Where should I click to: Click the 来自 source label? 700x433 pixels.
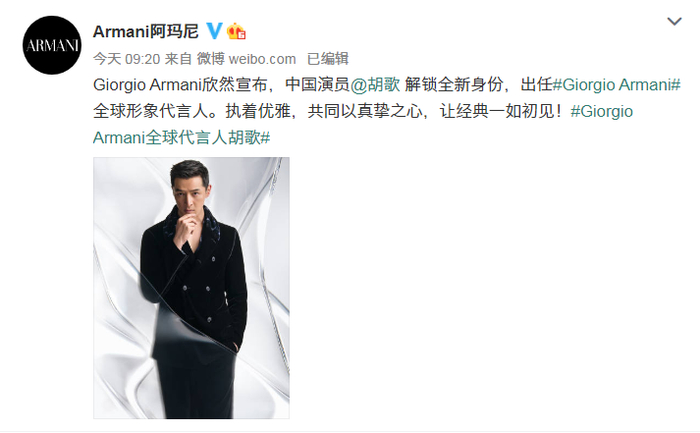[178, 58]
